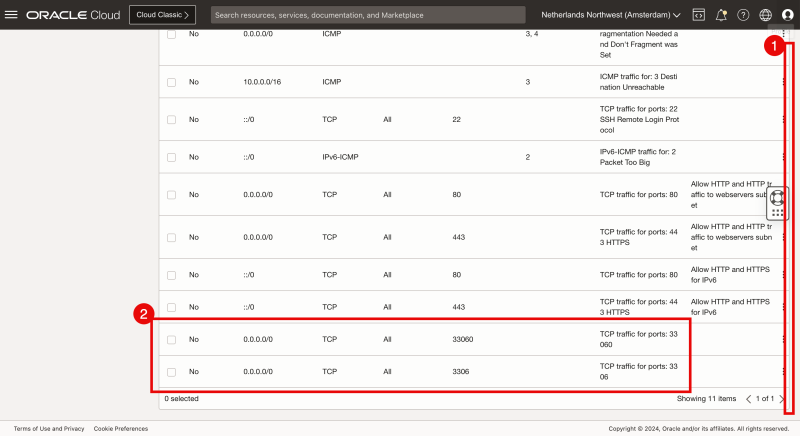This screenshot has width=800, height=436.
Task: Open Terms of Use and Privacy link
Action: tap(49, 429)
